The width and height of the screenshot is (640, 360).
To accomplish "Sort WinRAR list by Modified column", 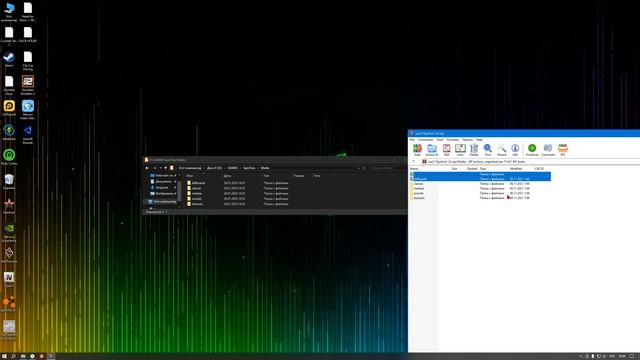I will tap(516, 169).
